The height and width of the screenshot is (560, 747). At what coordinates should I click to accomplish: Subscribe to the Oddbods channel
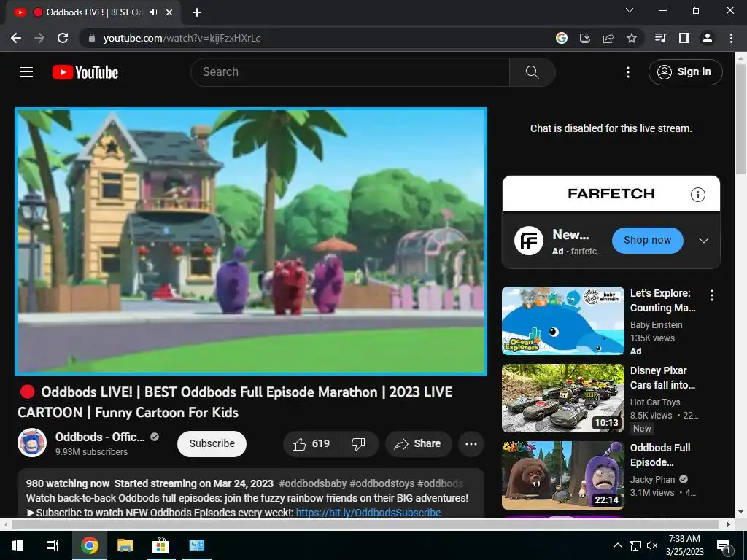pos(212,444)
